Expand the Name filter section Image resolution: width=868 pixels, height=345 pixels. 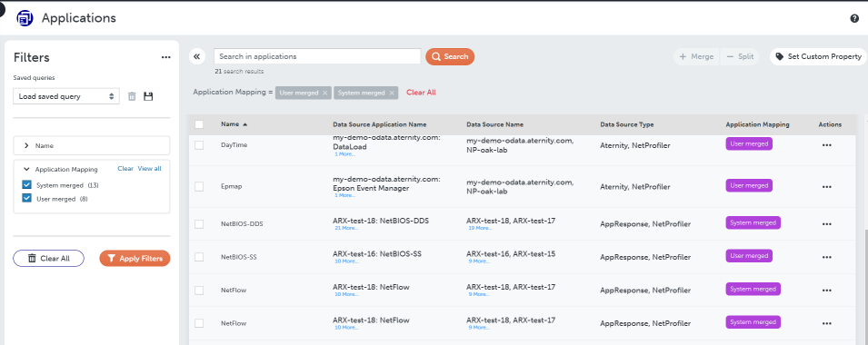(91, 145)
